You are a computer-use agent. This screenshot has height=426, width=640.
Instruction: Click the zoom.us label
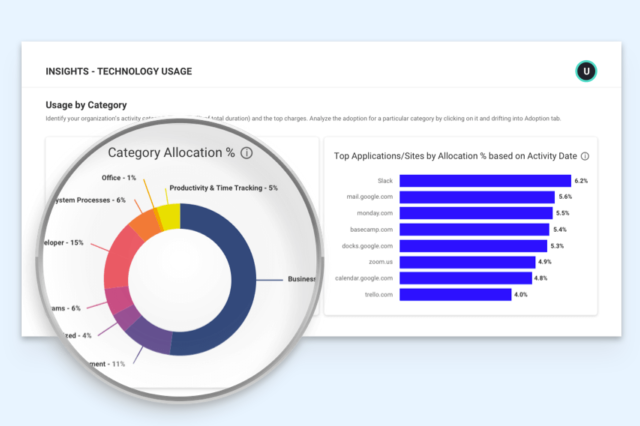coord(381,262)
